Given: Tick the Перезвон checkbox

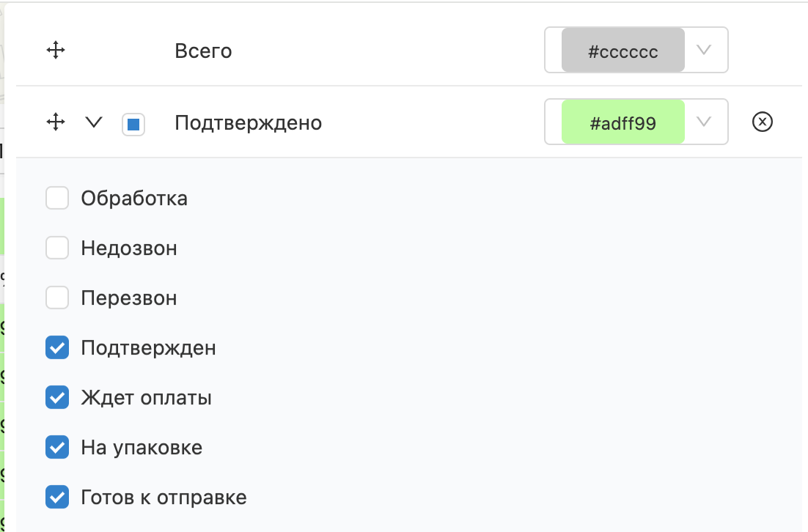Looking at the screenshot, I should [57, 298].
